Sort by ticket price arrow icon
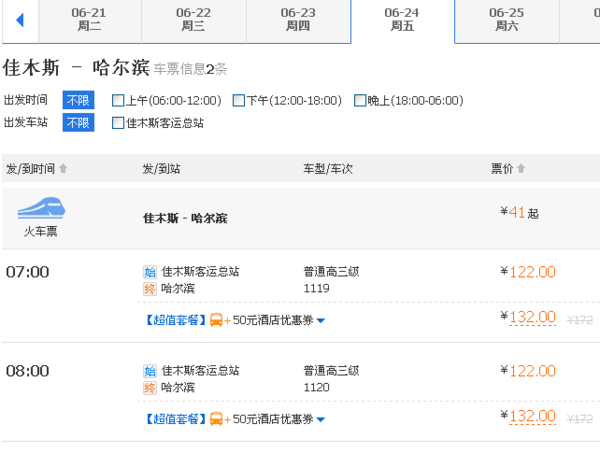 click(x=521, y=168)
